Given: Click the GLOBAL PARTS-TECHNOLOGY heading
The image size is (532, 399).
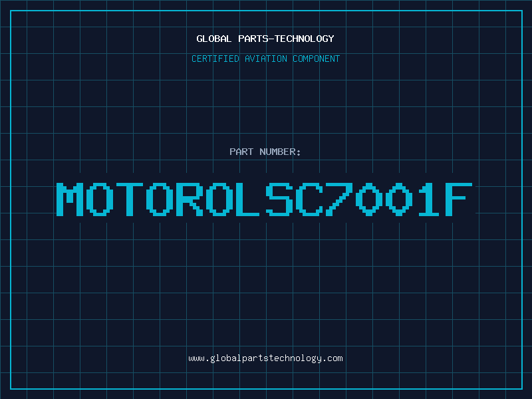Looking at the screenshot, I should tap(265, 39).
